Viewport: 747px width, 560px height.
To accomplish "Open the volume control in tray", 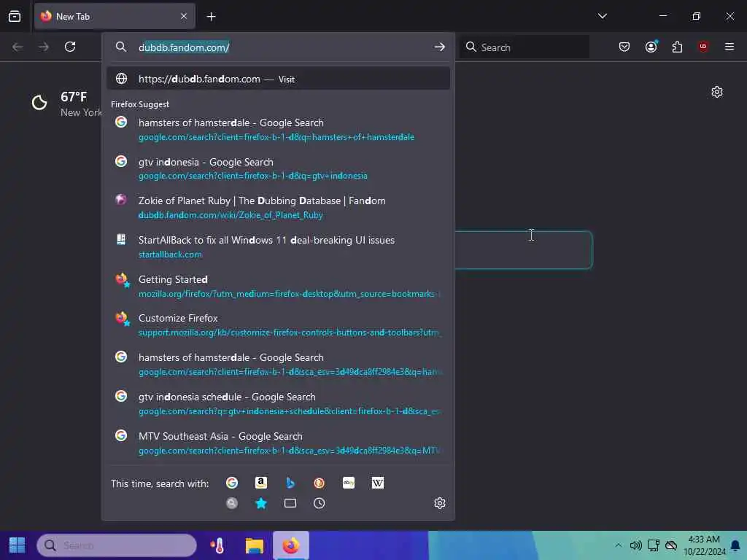I will [x=635, y=545].
